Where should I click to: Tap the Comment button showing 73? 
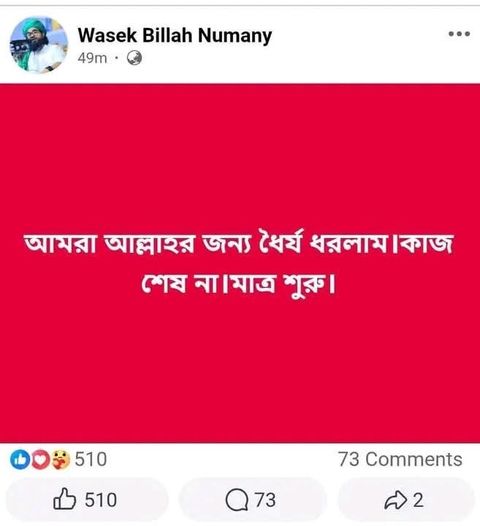[x=252, y=499]
